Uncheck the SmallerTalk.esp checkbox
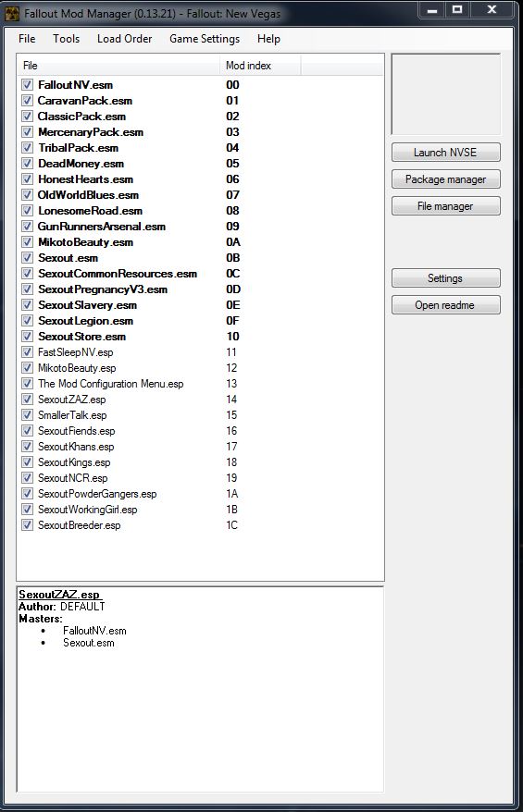 click(x=28, y=415)
